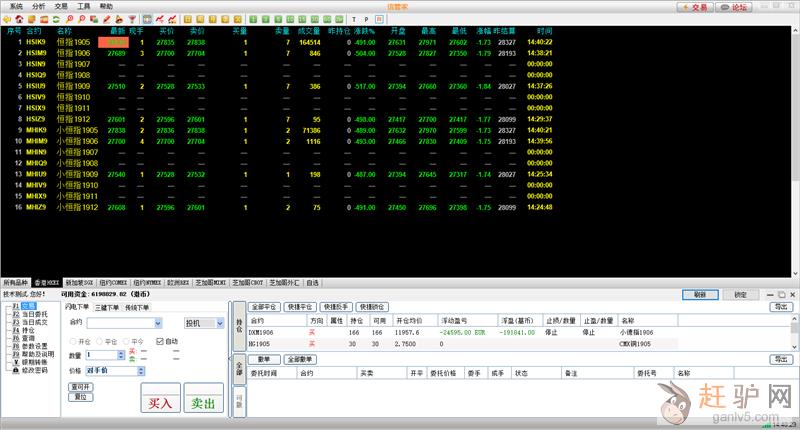Click the red funnel filter icon
The width and height of the screenshot is (800, 430).
click(x=132, y=19)
